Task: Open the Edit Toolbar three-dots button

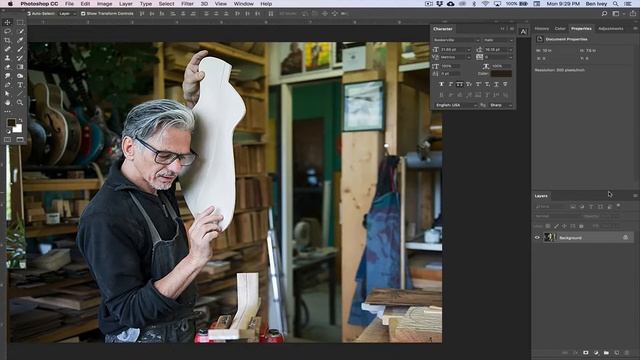Action: tap(7, 111)
